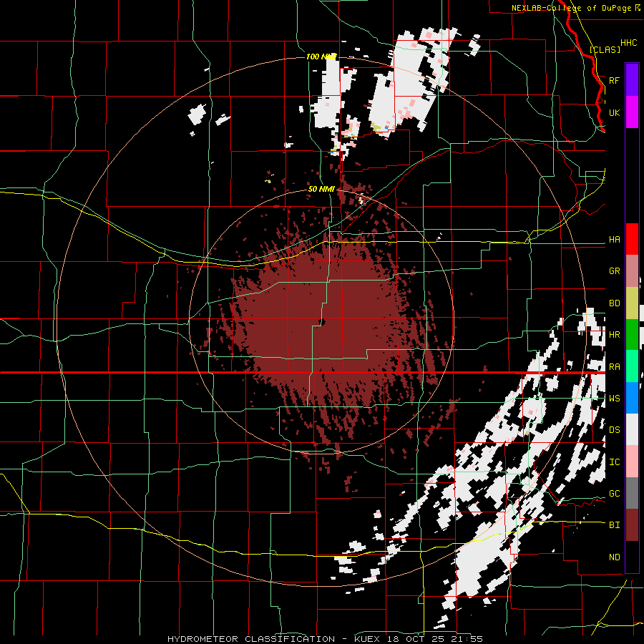Screen dimensions: 644x644
Task: Click the HYDROMETEOR CLASSIFICATION KUEX title caption
Action: coord(325,639)
